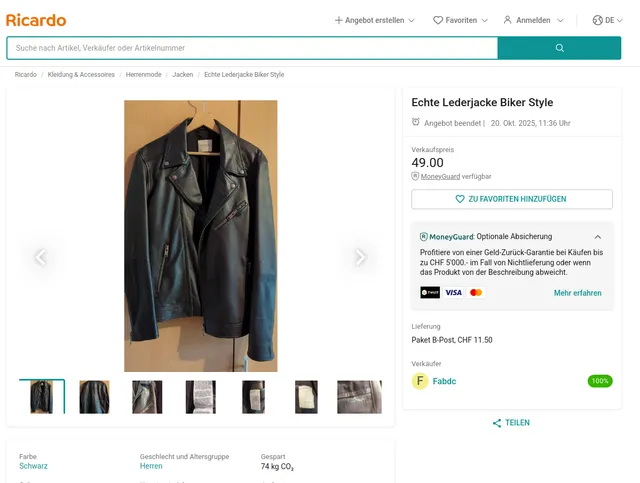Image resolution: width=640 pixels, height=483 pixels.
Task: Click the 100% seller rating badge
Action: [x=600, y=381]
